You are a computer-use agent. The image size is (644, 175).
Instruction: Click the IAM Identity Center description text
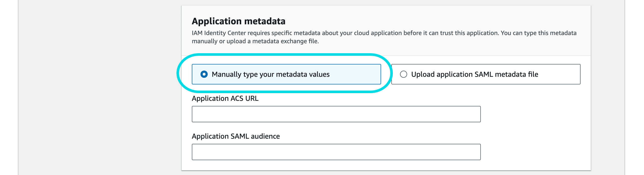(x=384, y=37)
